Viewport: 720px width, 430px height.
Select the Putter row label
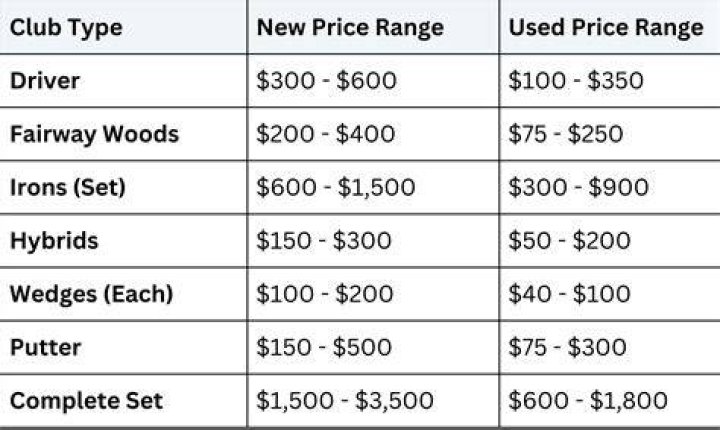45,348
